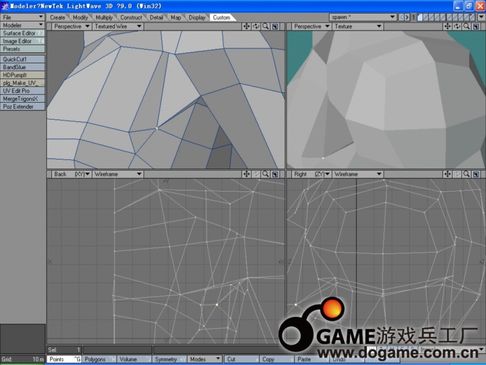Screen dimensions: 486x365
Task: Click the pan icon of the Right viewport
Action: 447,174
